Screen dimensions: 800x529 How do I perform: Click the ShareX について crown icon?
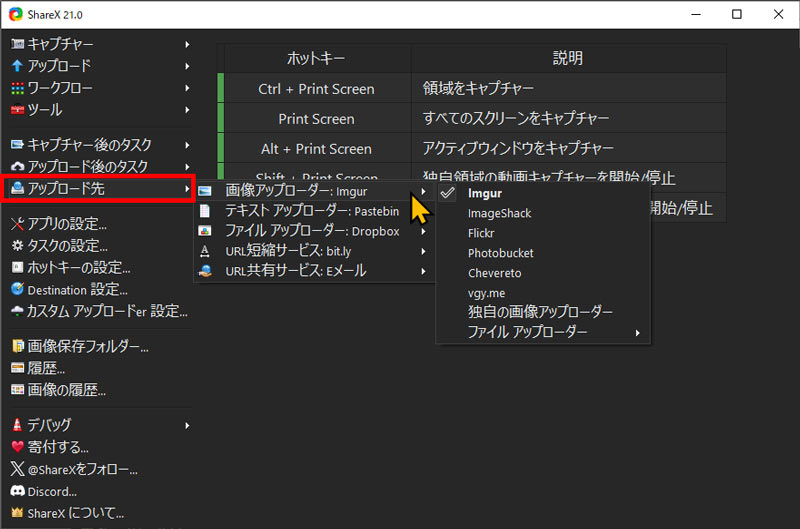(x=17, y=513)
